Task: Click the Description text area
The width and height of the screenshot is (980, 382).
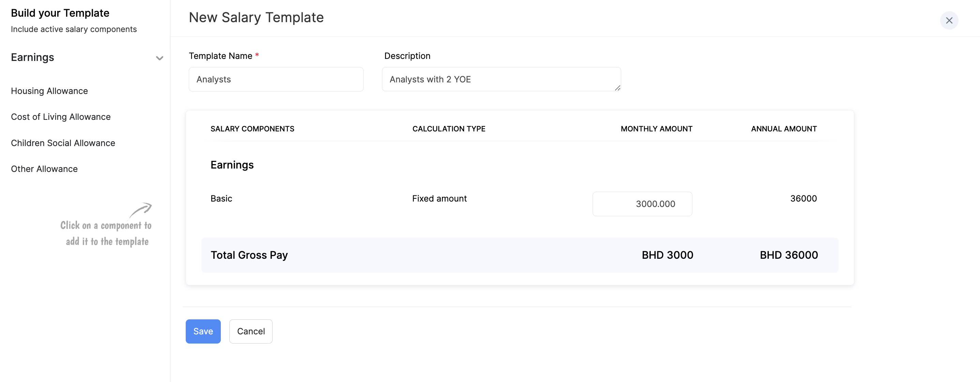Action: click(x=501, y=79)
